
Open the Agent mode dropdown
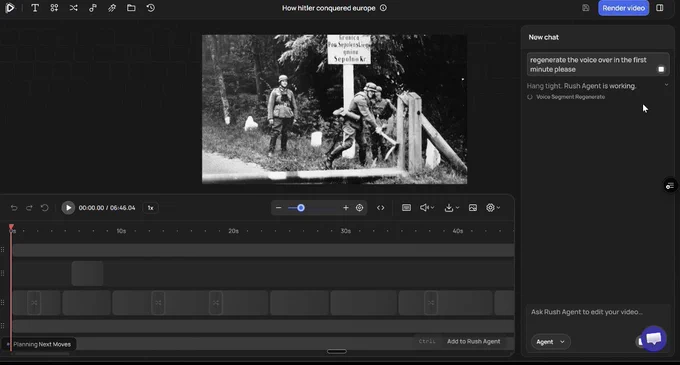pyautogui.click(x=550, y=342)
